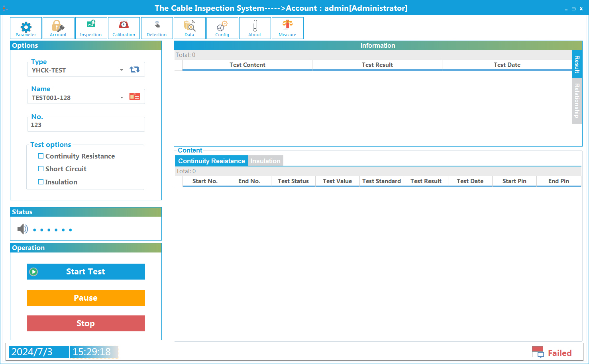Select the vertical Relationship side tab

pyautogui.click(x=577, y=101)
